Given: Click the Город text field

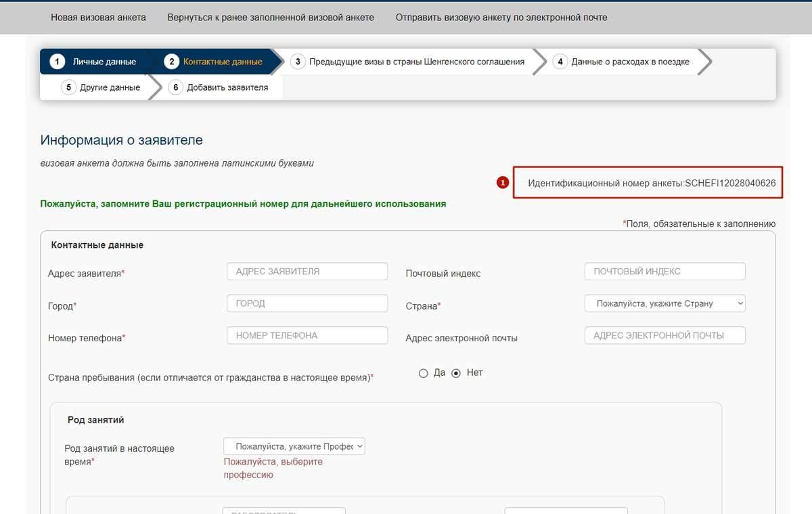Looking at the screenshot, I should pyautogui.click(x=307, y=303).
